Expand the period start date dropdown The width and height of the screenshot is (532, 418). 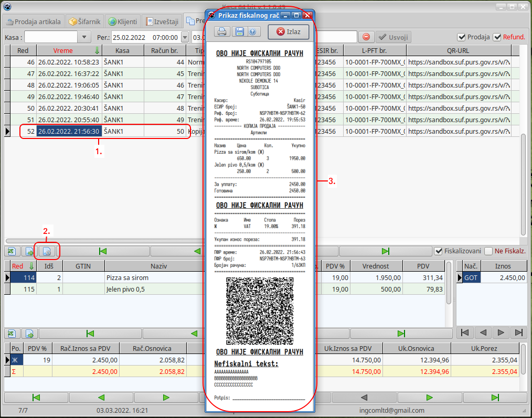coord(185,37)
